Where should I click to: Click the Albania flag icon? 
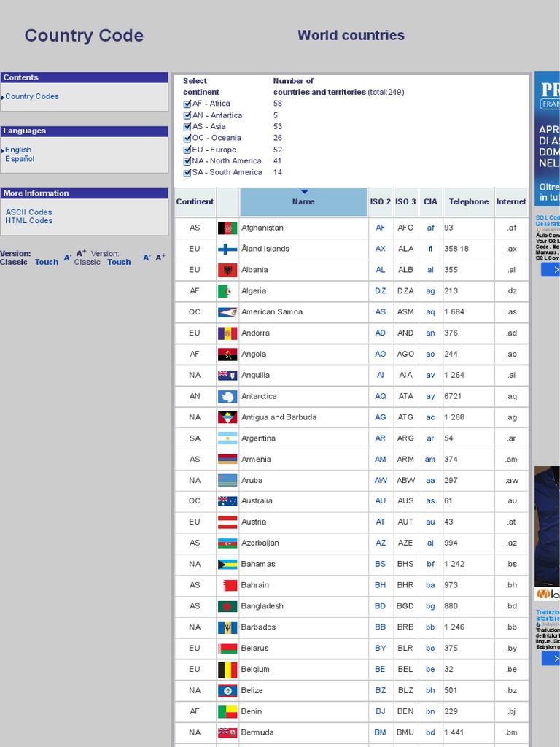point(227,270)
